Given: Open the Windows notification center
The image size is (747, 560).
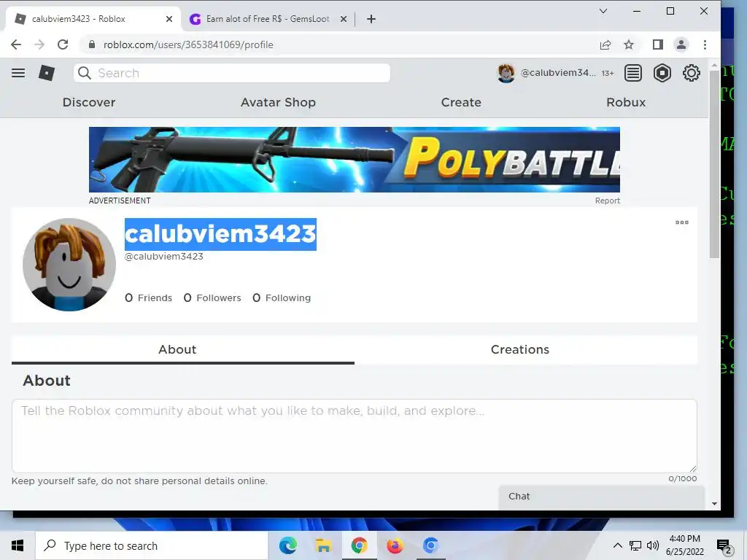Looking at the screenshot, I should (x=724, y=547).
